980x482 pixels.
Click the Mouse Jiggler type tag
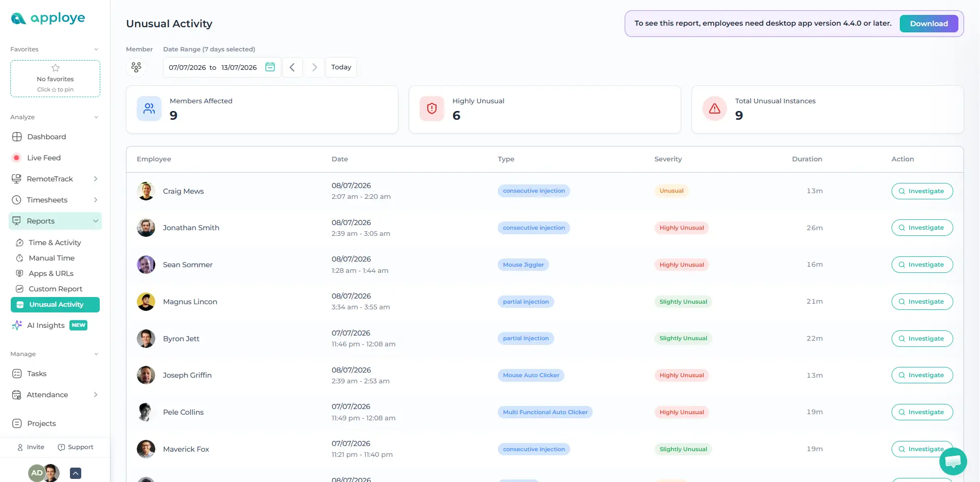click(x=523, y=265)
